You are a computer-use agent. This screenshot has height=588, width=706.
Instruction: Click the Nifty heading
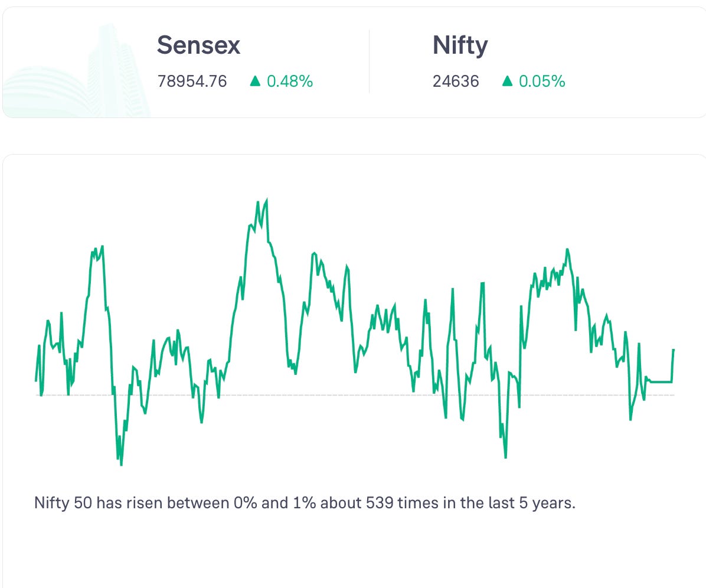pyautogui.click(x=460, y=46)
